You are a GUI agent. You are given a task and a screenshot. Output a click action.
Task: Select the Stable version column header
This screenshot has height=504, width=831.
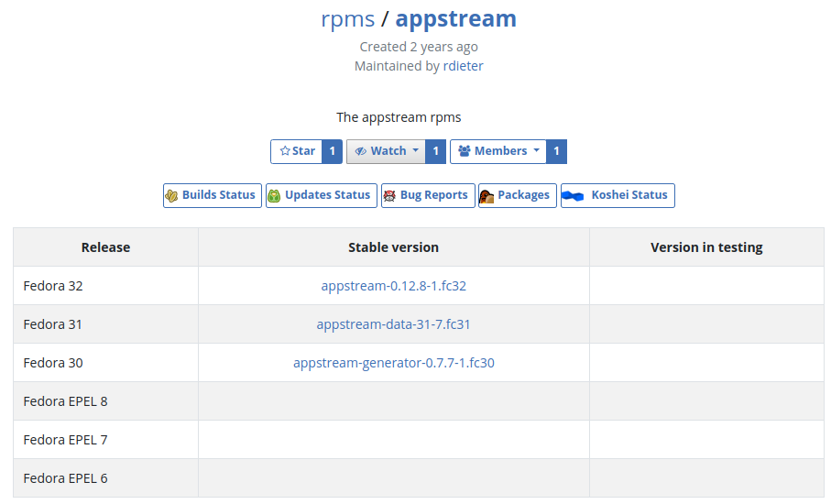[x=393, y=247]
